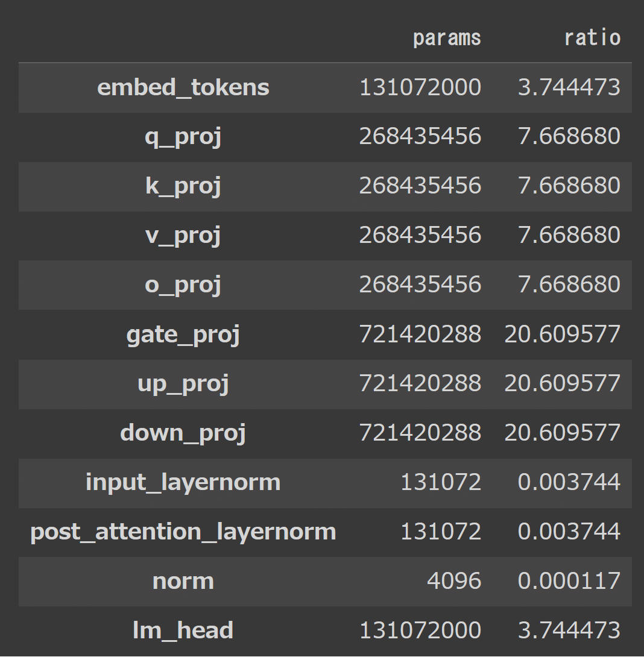The width and height of the screenshot is (644, 657).
Task: Select the q_proj row label
Action: click(183, 137)
